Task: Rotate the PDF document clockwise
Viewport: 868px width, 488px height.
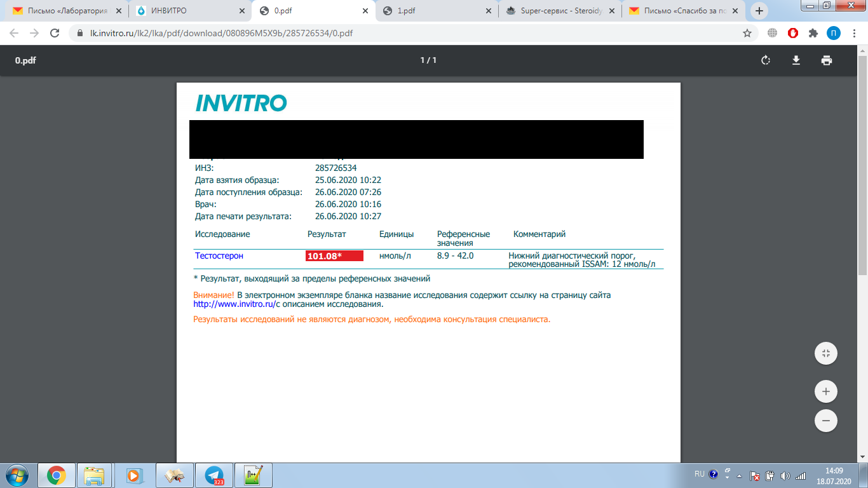Action: point(766,60)
